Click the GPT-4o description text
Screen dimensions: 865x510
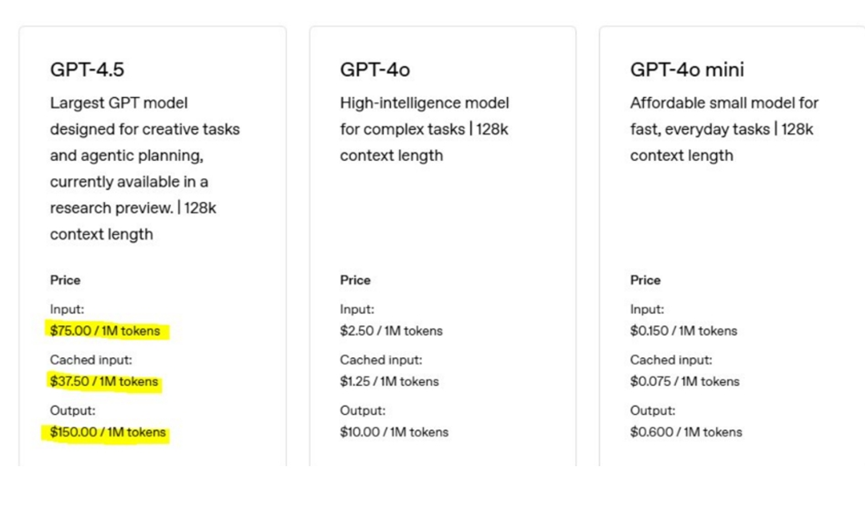(424, 129)
